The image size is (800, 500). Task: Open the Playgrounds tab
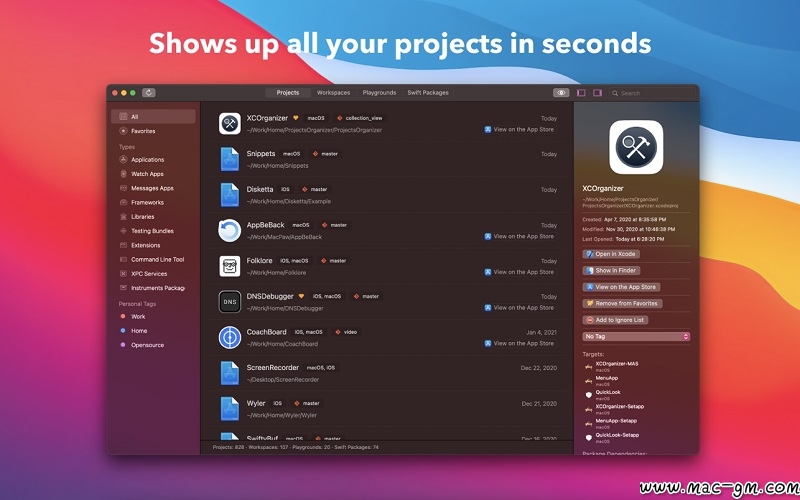[379, 93]
